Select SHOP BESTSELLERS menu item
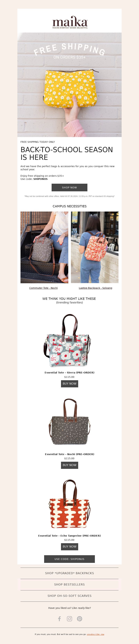 [69, 584]
